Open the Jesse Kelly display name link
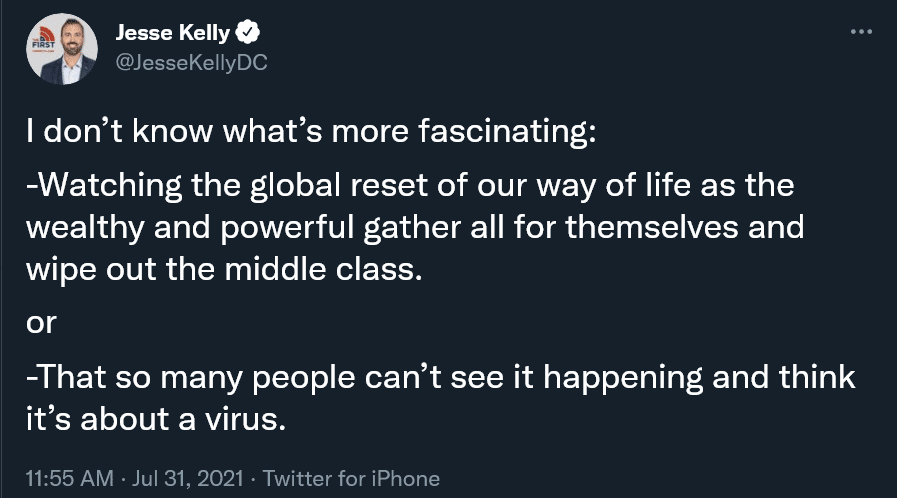The width and height of the screenshot is (897, 498). 172,34
